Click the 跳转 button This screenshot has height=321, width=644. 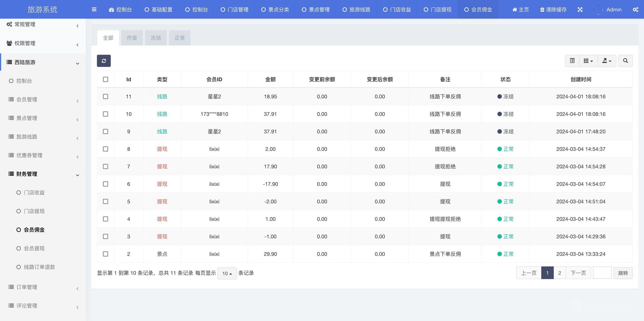623,273
